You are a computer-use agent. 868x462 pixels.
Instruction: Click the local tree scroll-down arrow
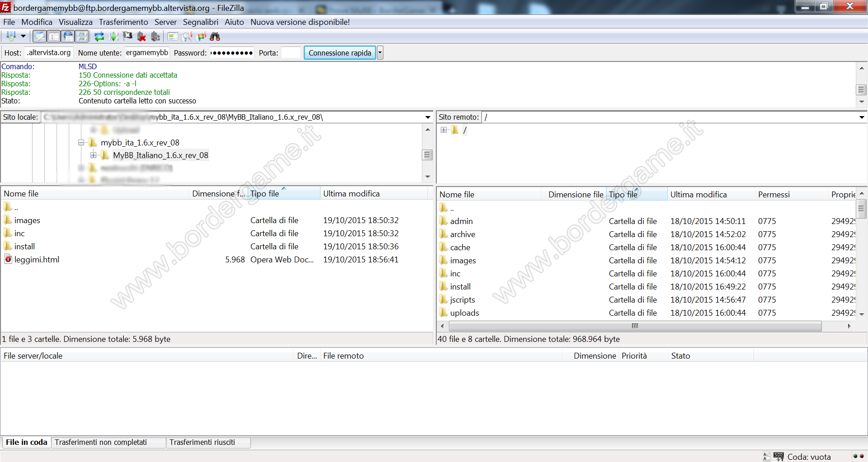click(428, 177)
